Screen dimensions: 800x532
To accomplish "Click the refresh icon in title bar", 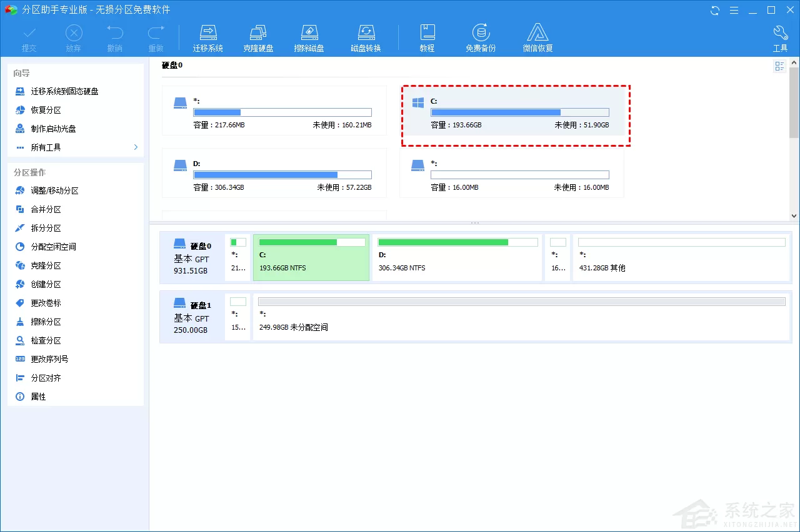I will (x=715, y=10).
